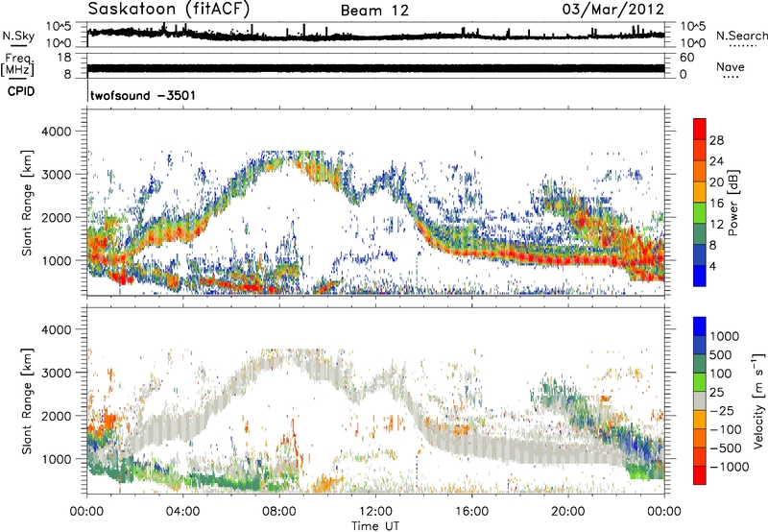This screenshot has width=768, height=532.
Task: Click 'Slant Range [km]' label of power panel
Action: 27,203
